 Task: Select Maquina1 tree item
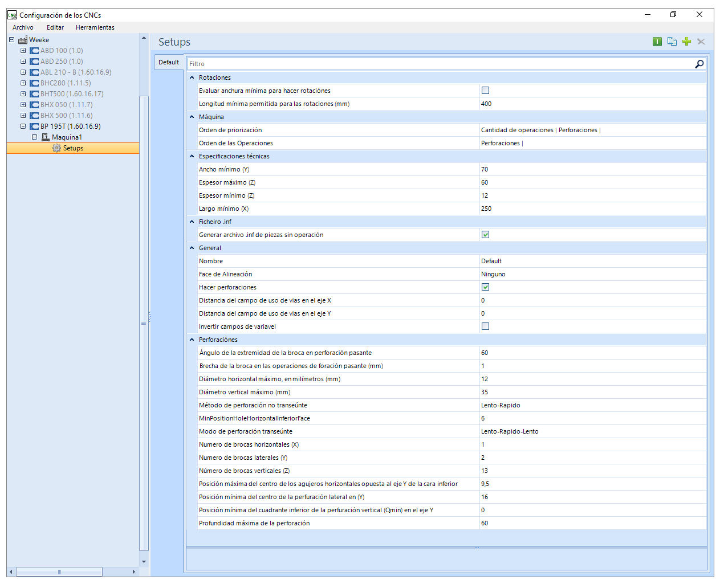(67, 137)
